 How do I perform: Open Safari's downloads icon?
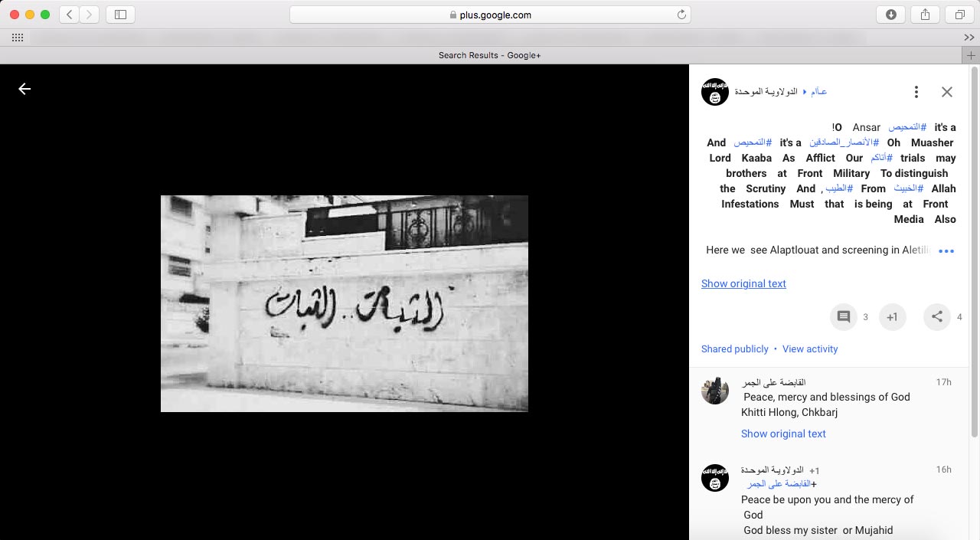[890, 15]
